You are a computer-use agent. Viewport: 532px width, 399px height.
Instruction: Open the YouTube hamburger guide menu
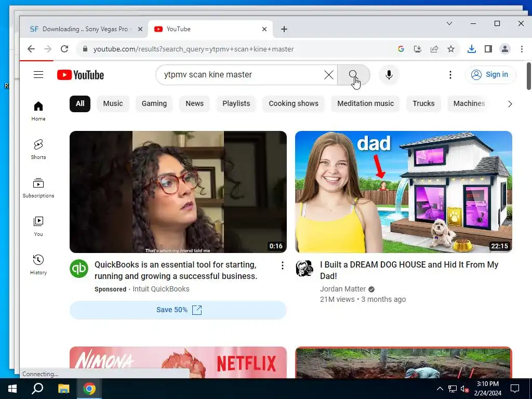(x=38, y=75)
